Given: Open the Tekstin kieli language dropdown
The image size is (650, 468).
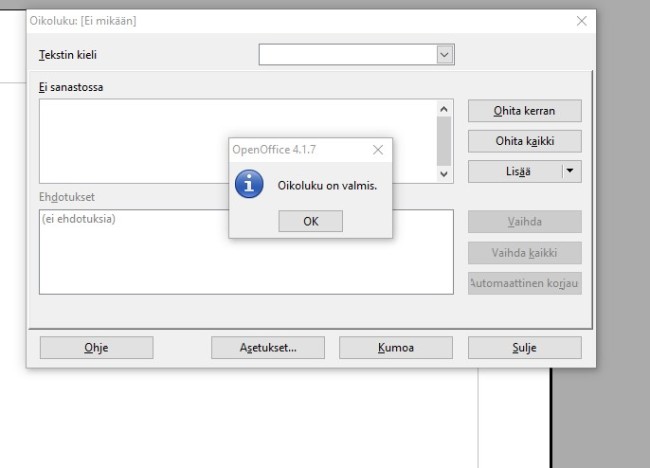Looking at the screenshot, I should 446,55.
